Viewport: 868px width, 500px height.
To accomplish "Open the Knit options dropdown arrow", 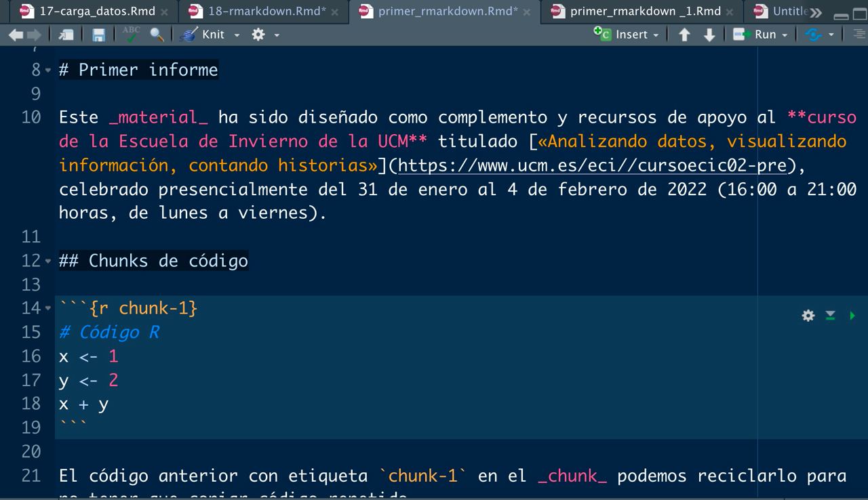I will click(237, 35).
